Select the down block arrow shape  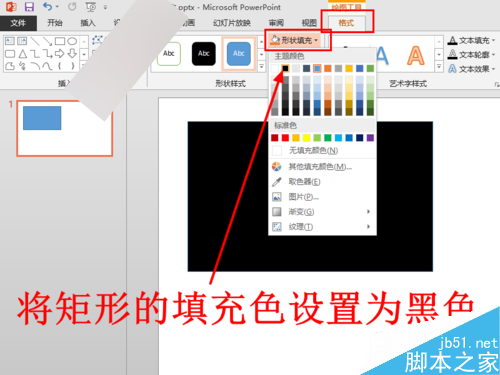pos(72,54)
